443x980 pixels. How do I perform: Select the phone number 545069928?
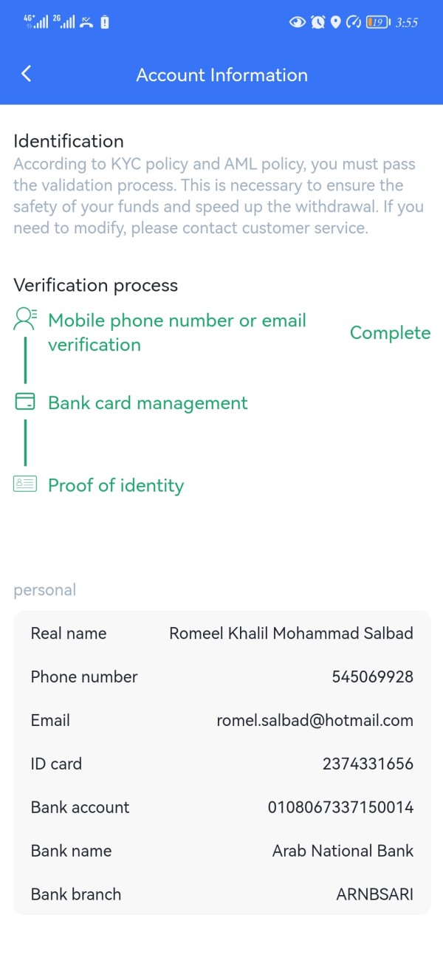click(x=372, y=676)
